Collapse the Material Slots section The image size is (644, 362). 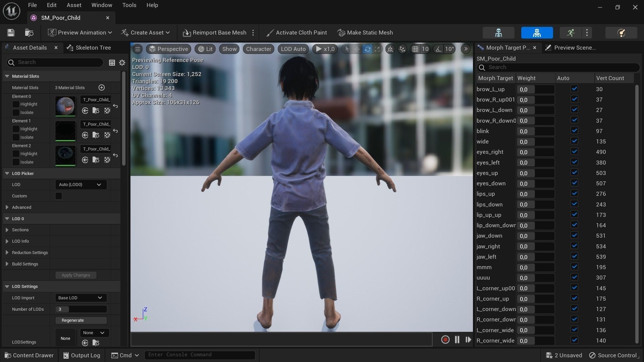(x=7, y=76)
